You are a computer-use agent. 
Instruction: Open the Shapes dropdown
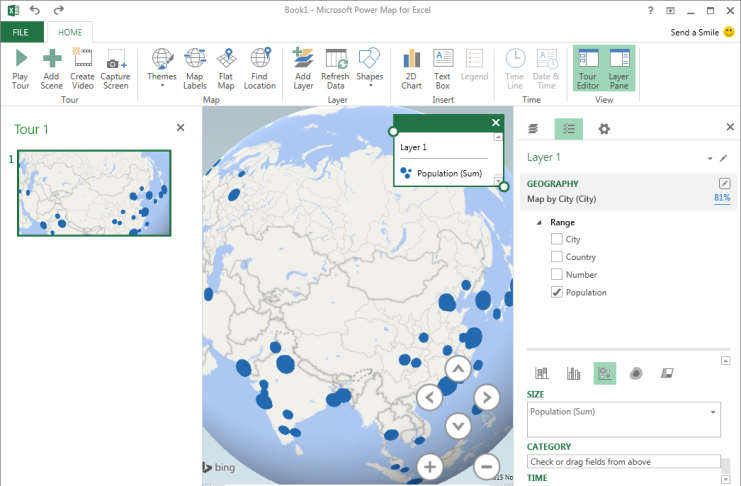(370, 69)
